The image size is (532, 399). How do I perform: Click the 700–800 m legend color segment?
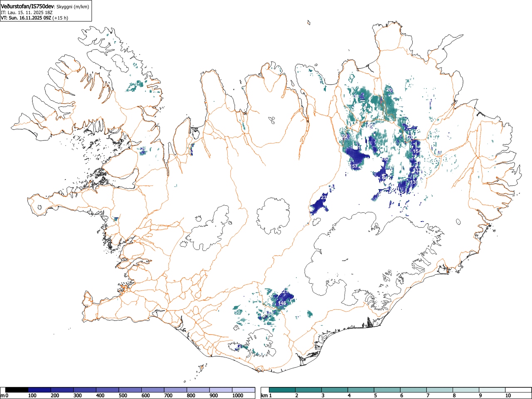(175, 390)
